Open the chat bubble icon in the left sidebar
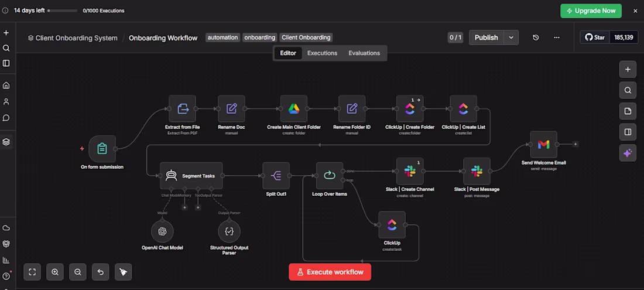 (6, 118)
